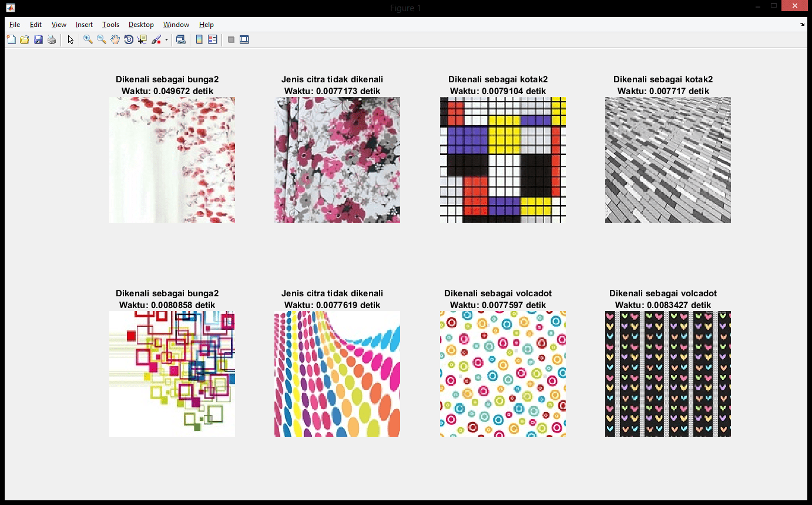
Task: Select the Zoom In tool
Action: click(88, 40)
